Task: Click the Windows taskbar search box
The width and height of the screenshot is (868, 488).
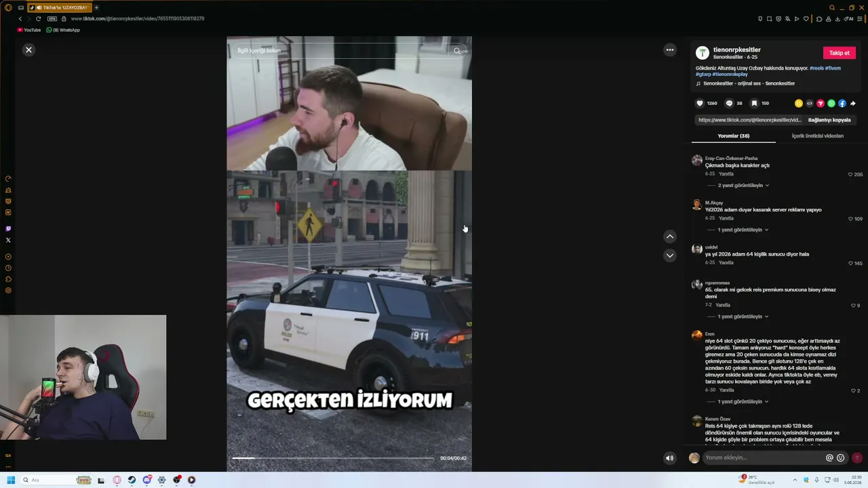Action: tap(58, 480)
